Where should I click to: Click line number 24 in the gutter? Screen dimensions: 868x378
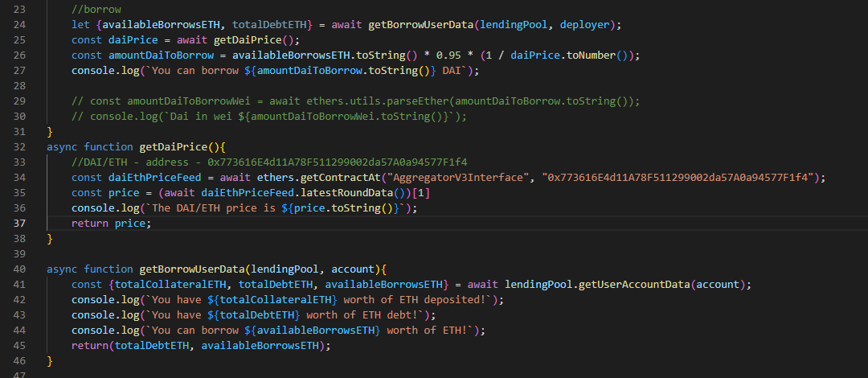(19, 25)
